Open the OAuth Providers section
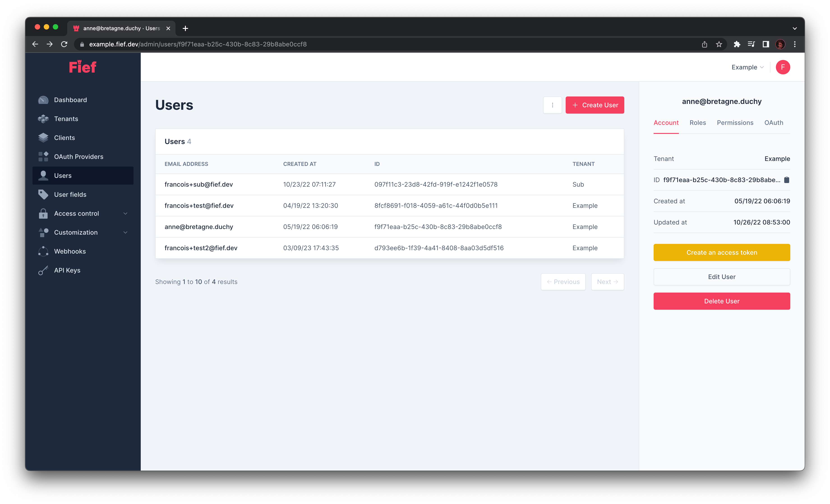This screenshot has width=830, height=504. coord(78,156)
